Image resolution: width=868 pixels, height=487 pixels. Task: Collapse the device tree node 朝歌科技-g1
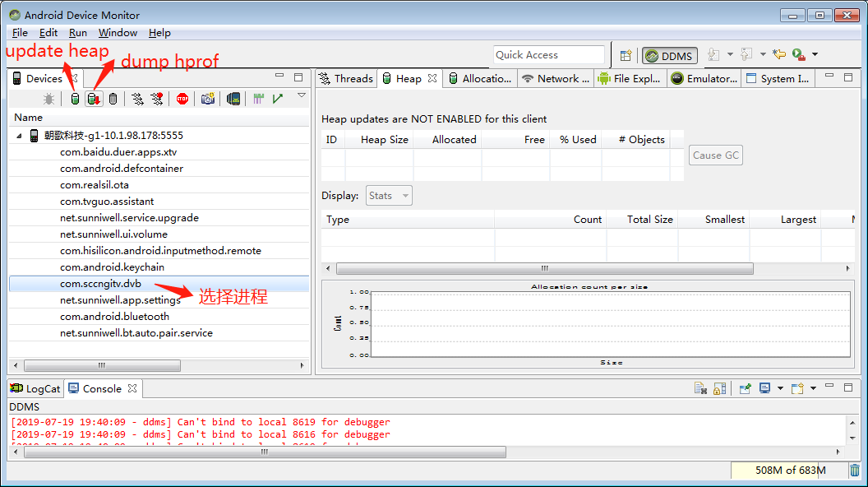click(19, 135)
